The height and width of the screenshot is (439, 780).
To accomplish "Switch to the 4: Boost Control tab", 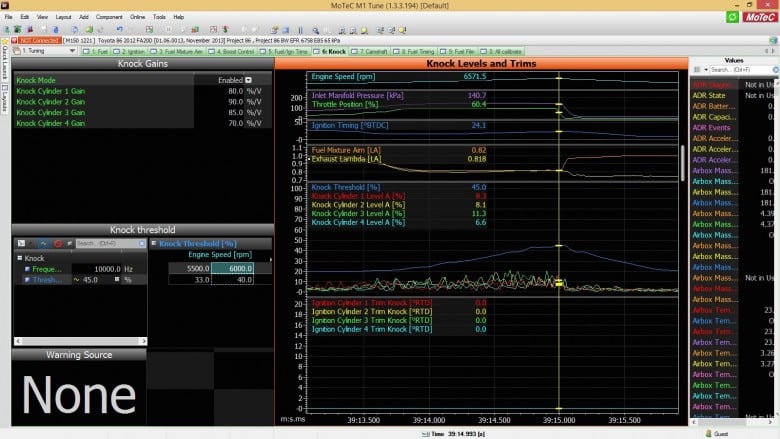I will 232,51.
